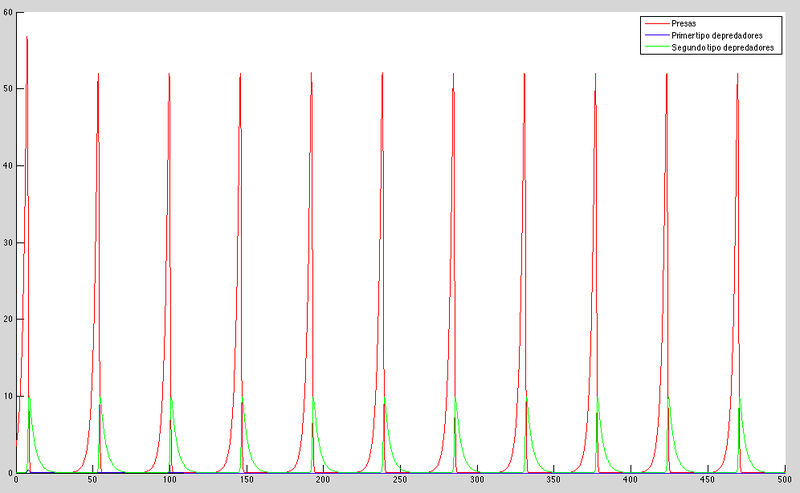
Task: Click the tallest red peak at far left
Action: [27, 38]
